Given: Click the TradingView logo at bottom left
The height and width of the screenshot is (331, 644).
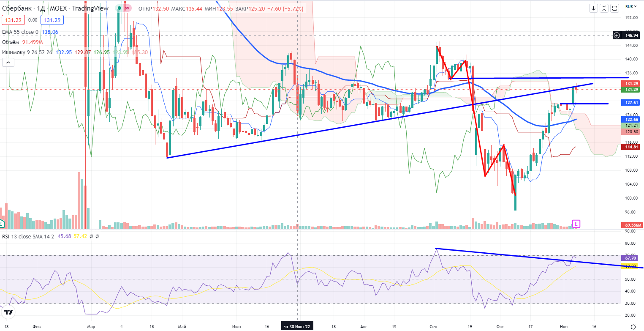Looking at the screenshot, I should point(8,313).
